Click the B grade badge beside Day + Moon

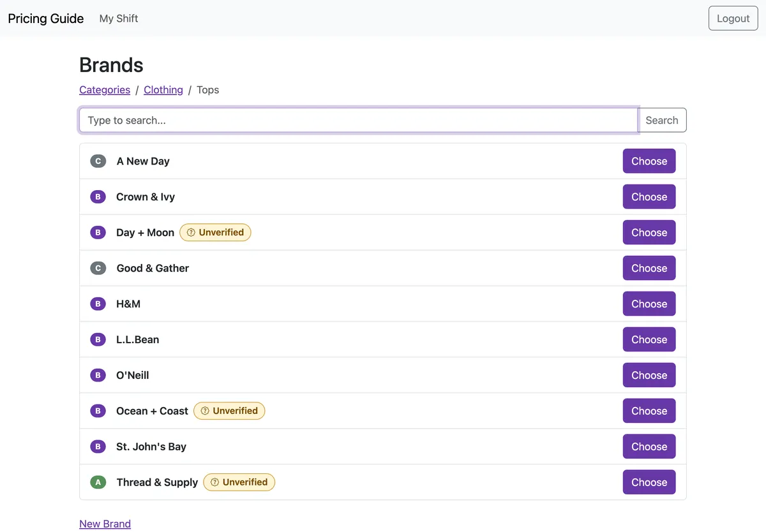click(x=98, y=233)
